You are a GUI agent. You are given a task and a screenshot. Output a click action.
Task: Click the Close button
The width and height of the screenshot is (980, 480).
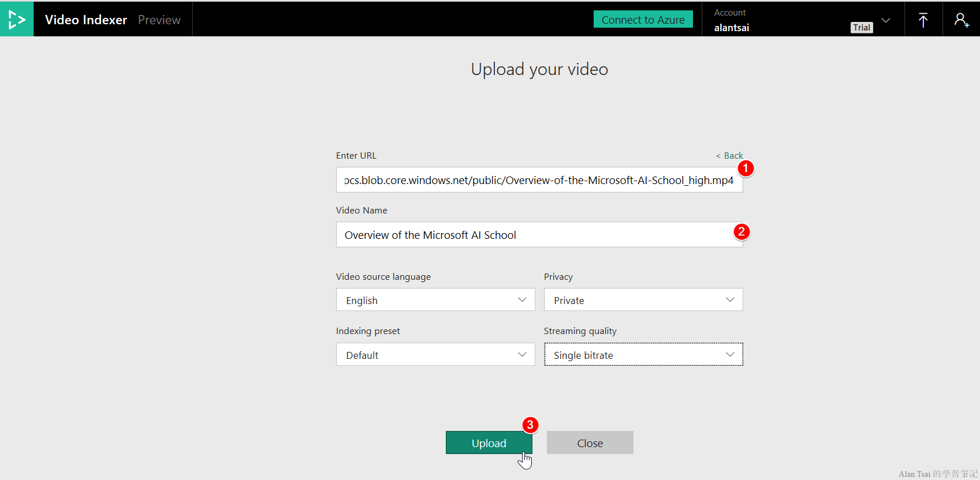pos(590,442)
